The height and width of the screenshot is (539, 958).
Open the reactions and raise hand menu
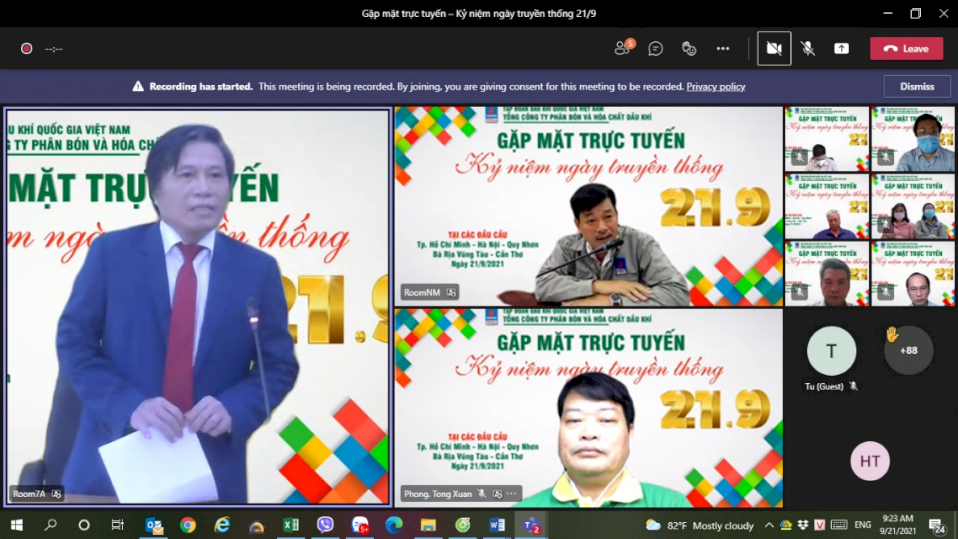[689, 48]
